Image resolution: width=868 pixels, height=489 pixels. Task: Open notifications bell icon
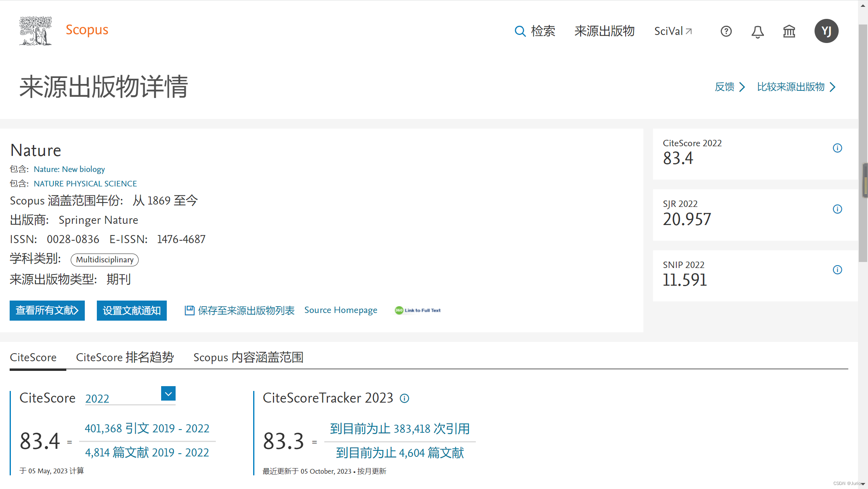click(757, 31)
